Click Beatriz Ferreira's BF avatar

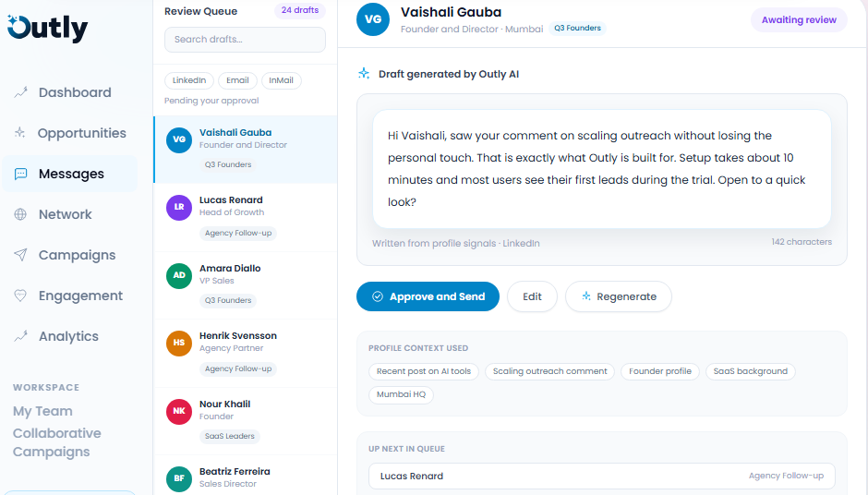[x=179, y=478]
